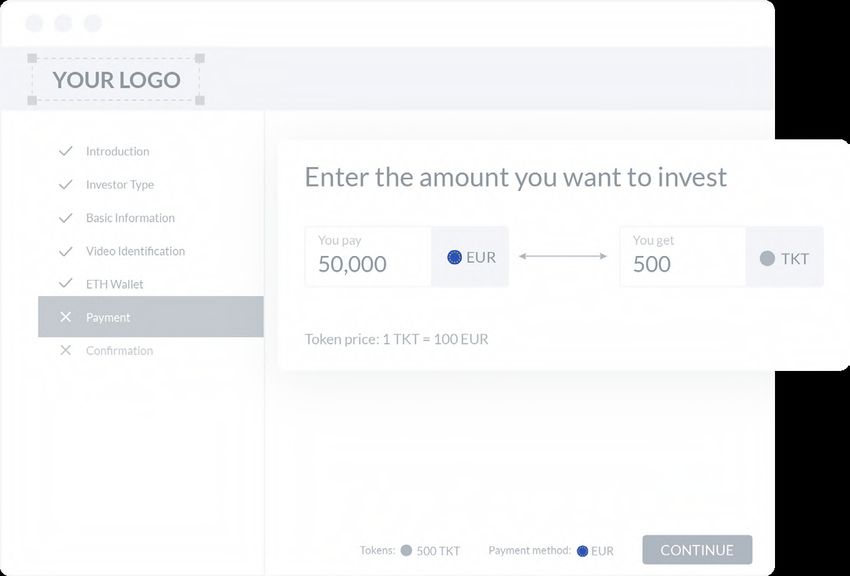The width and height of the screenshot is (850, 576).
Task: Click the You get amount field
Action: [683, 256]
